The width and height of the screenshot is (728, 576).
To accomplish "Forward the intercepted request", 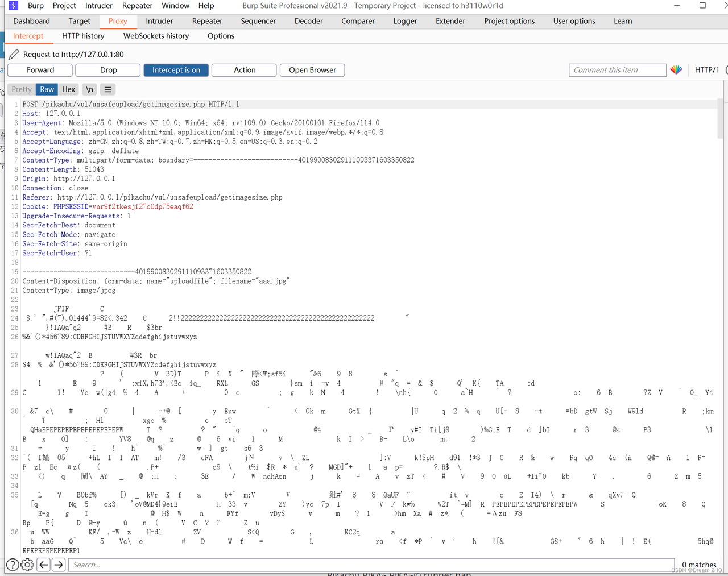I will pos(40,70).
